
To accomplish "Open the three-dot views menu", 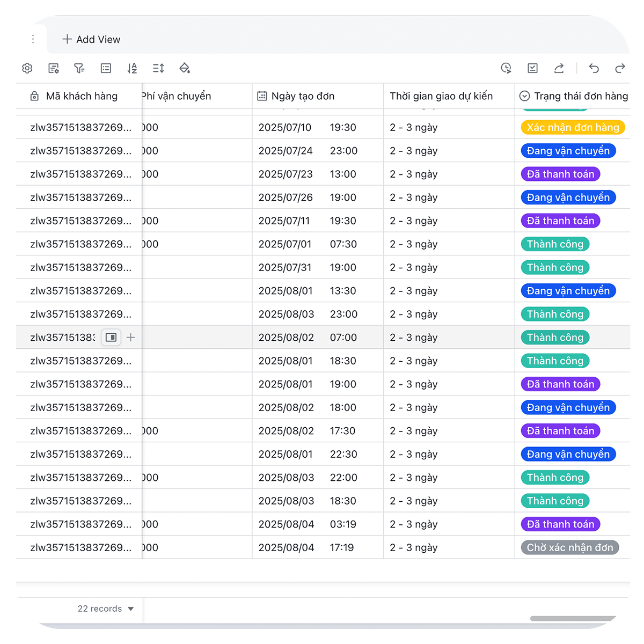I will pos(33,39).
